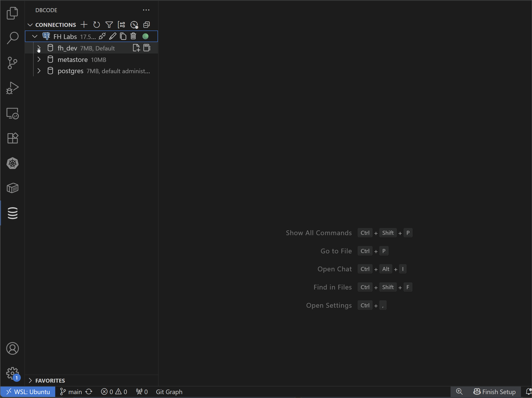Expand the metastore database node
This screenshot has height=398, width=532.
tap(39, 59)
